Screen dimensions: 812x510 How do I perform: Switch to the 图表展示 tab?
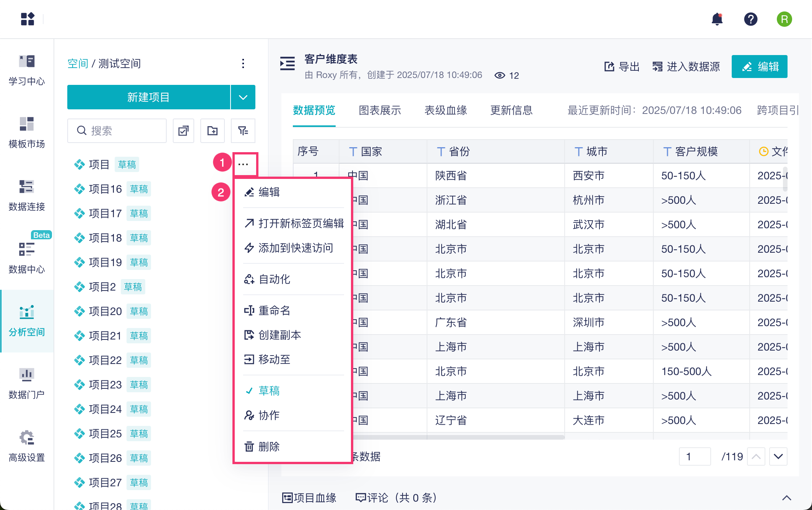point(380,110)
